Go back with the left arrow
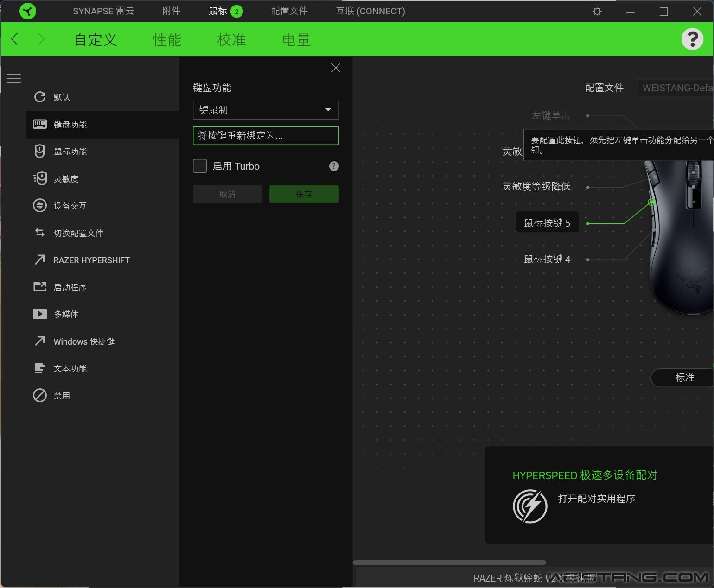714x588 pixels. [x=15, y=39]
